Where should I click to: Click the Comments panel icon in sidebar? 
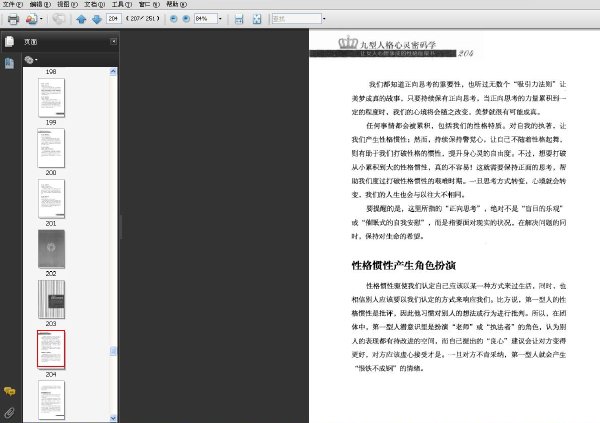(x=10, y=391)
